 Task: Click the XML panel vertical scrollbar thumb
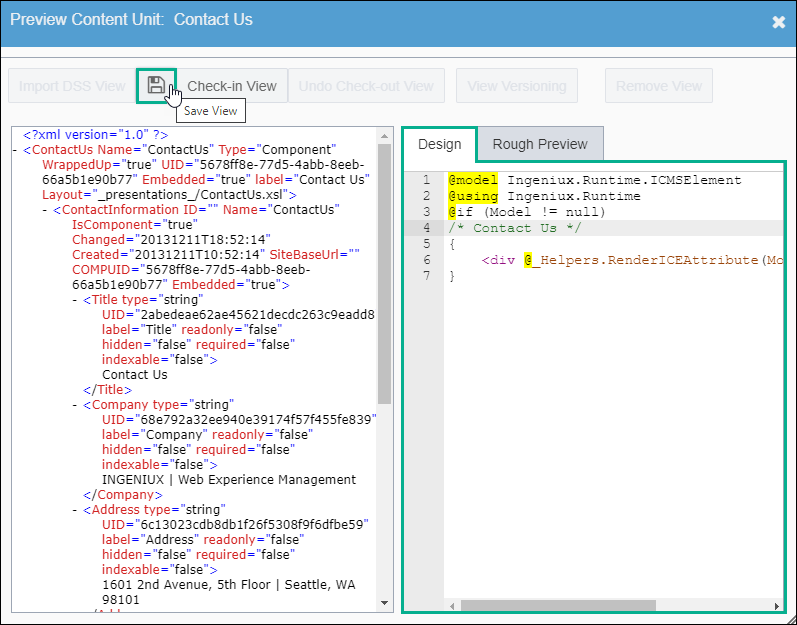[x=384, y=274]
